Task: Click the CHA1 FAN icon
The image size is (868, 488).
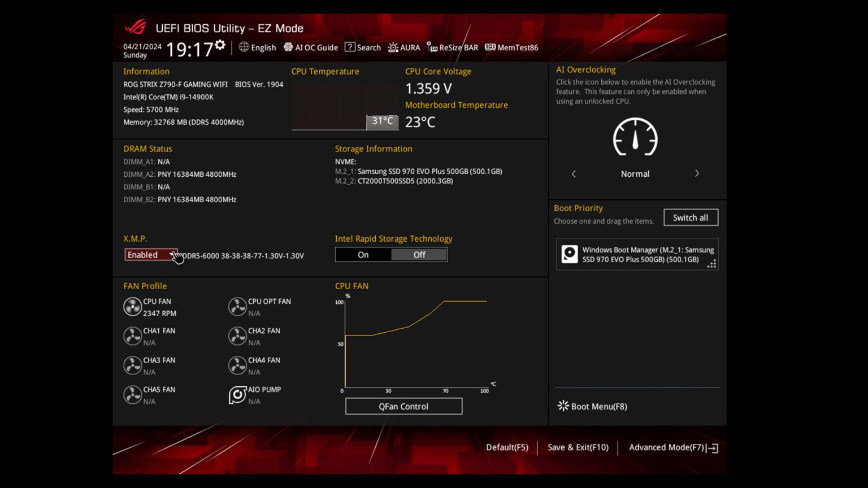Action: point(132,336)
